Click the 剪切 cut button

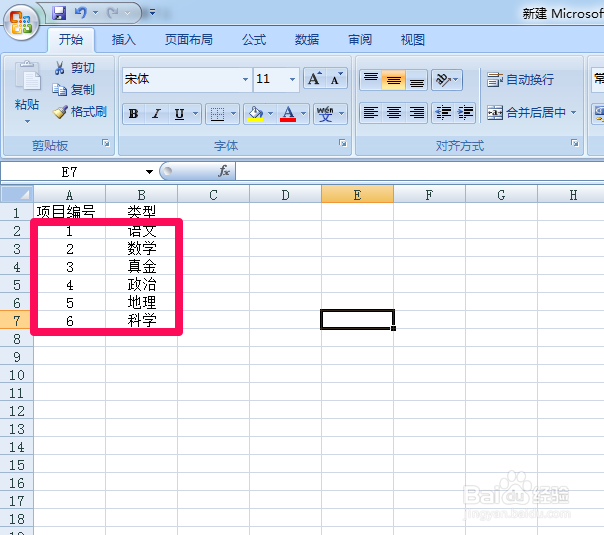[x=74, y=68]
